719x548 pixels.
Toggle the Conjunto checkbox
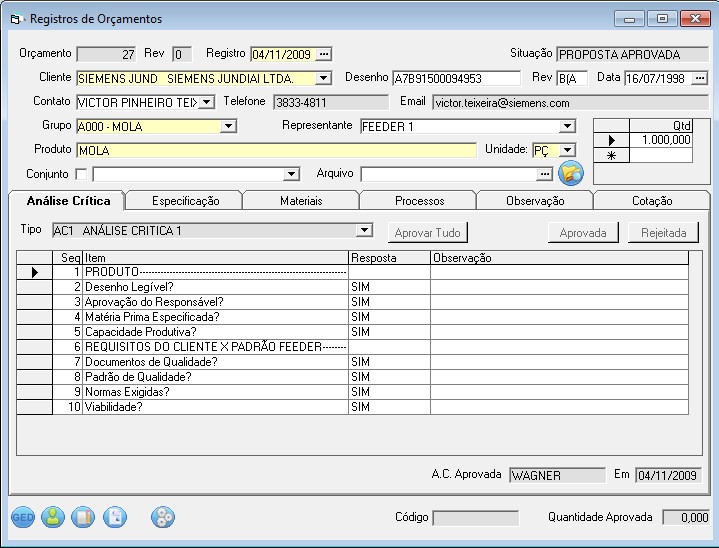pos(81,174)
